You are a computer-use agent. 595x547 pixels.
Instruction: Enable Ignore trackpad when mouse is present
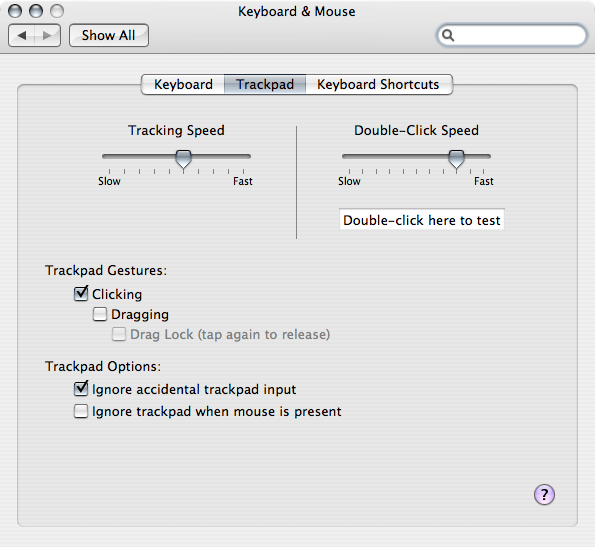(x=81, y=411)
